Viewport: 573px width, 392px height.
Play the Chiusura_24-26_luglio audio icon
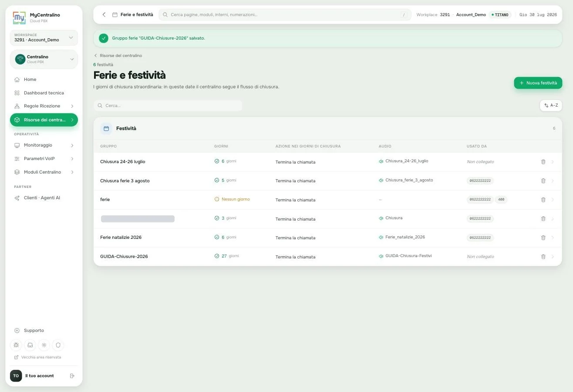click(x=381, y=161)
